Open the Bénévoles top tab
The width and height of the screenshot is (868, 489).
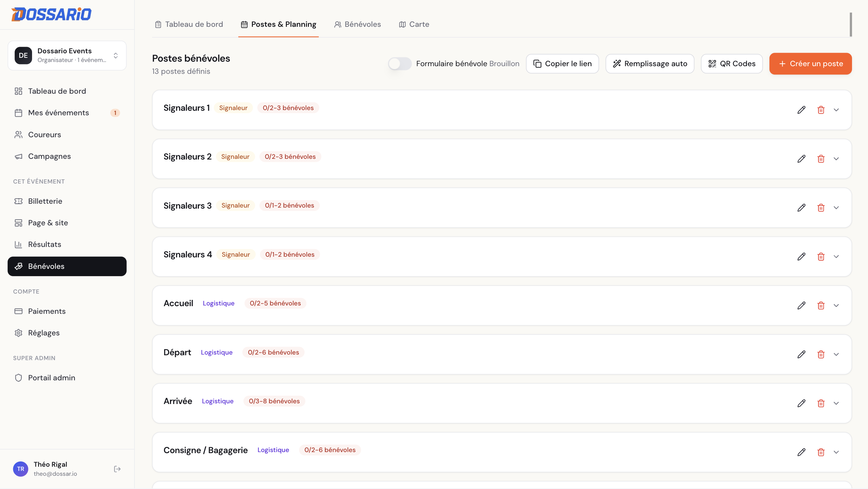[x=358, y=24]
